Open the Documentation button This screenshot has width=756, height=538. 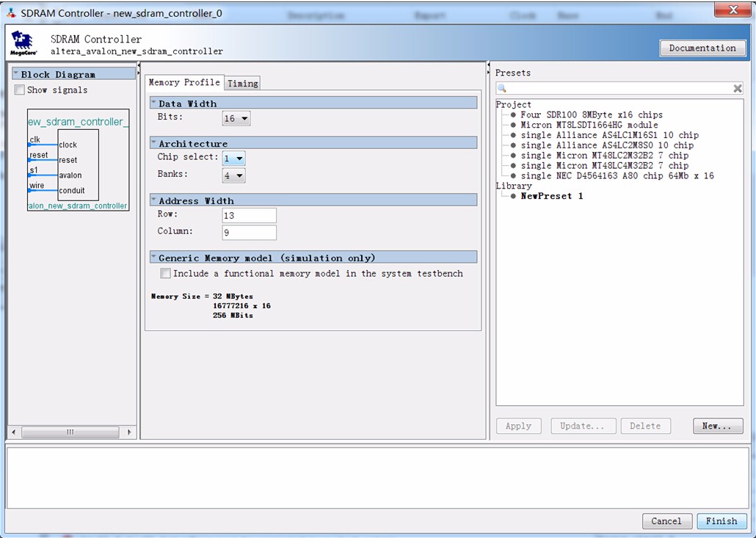point(702,48)
